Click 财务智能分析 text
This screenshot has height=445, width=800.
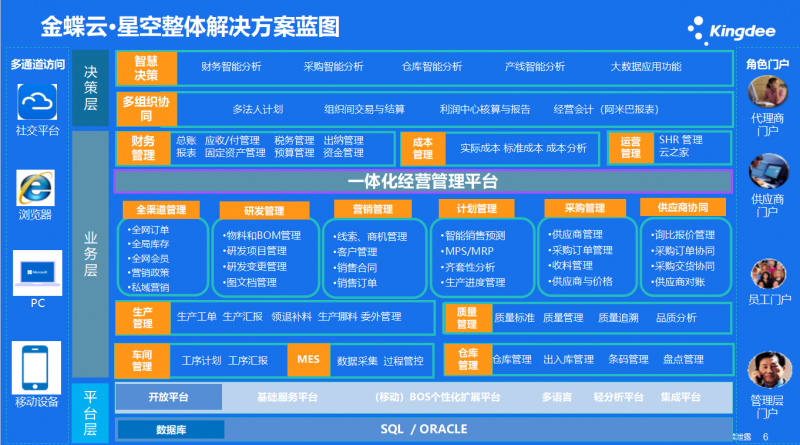click(x=231, y=67)
